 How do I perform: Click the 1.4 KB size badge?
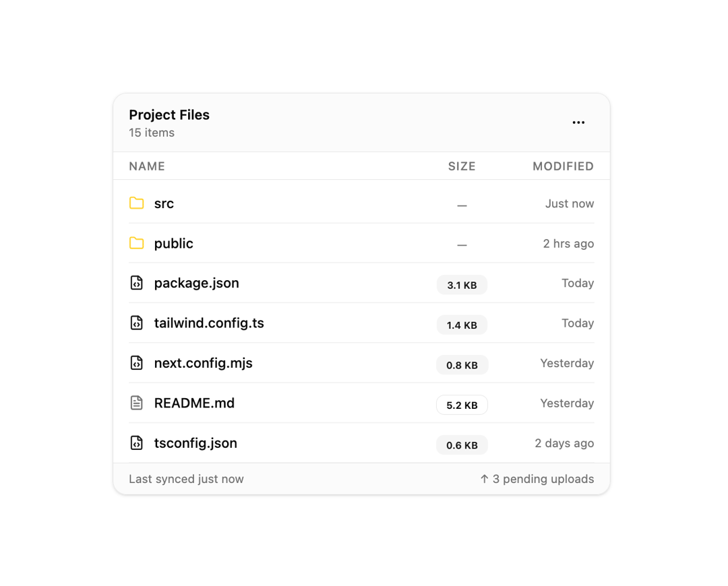pos(462,325)
